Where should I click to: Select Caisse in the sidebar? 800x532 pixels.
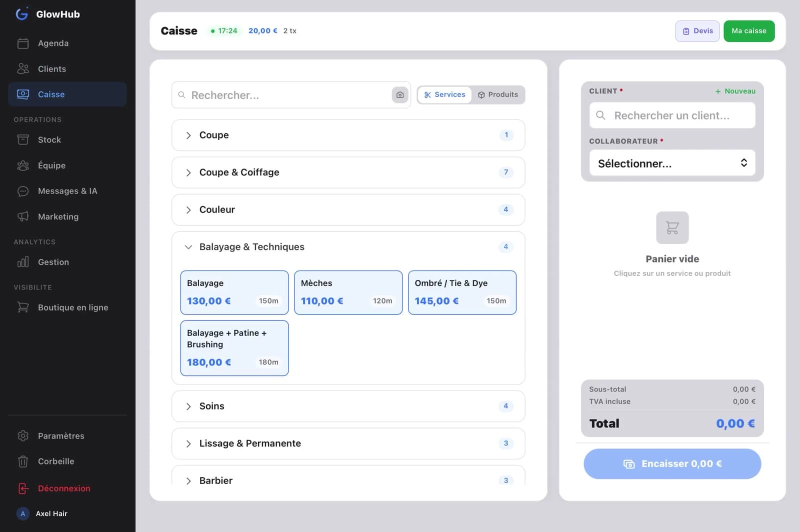pyautogui.click(x=67, y=94)
